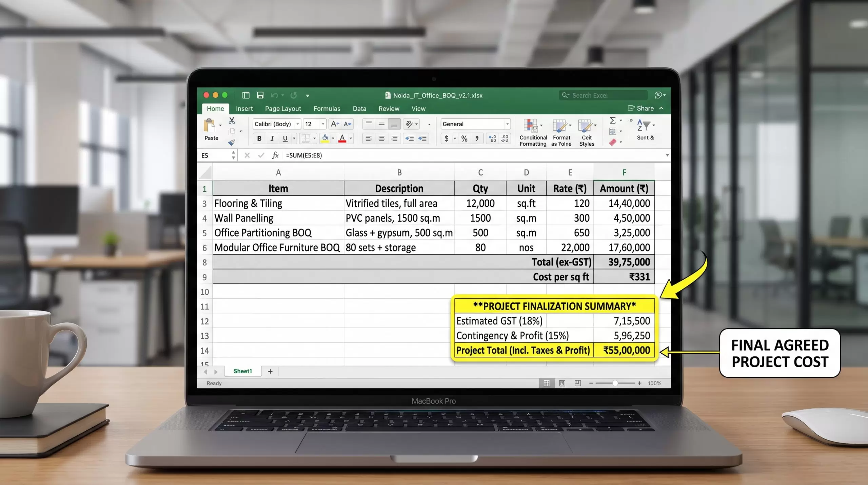The image size is (868, 485).
Task: Click the AutoSum sigma icon
Action: coord(613,120)
